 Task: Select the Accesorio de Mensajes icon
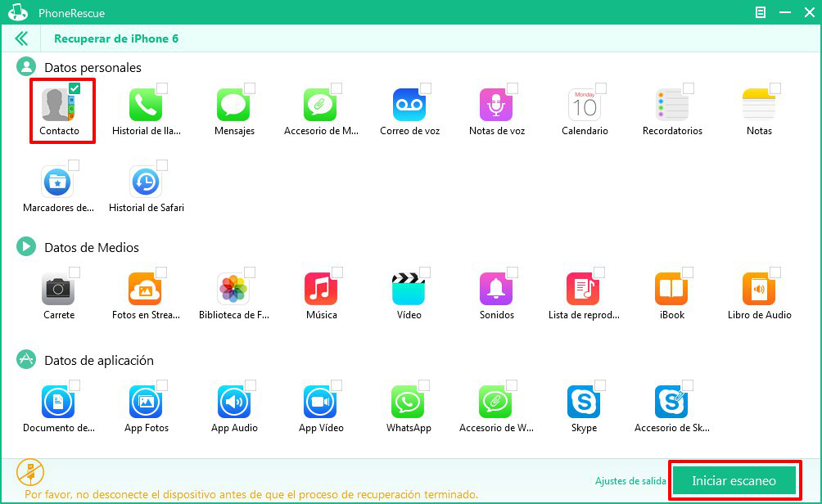320,104
